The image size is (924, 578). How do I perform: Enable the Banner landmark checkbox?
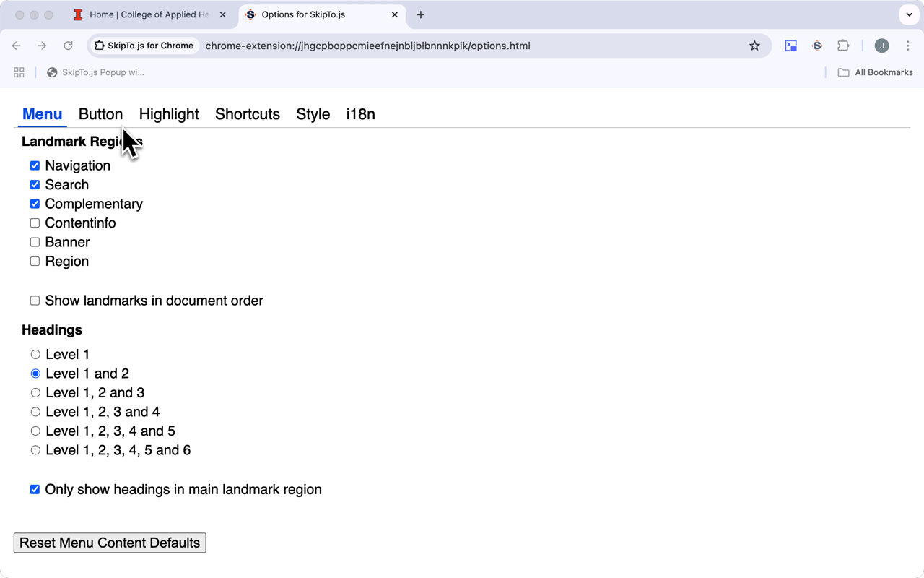coord(35,242)
